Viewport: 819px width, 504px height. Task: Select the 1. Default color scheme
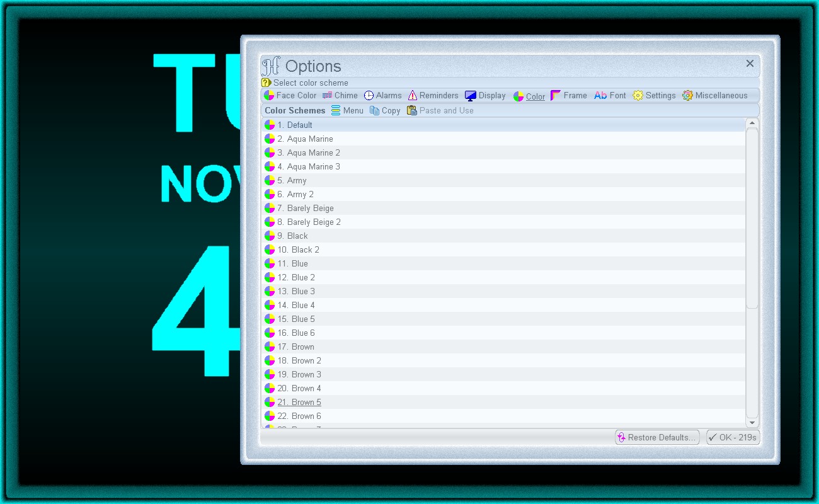click(x=503, y=125)
